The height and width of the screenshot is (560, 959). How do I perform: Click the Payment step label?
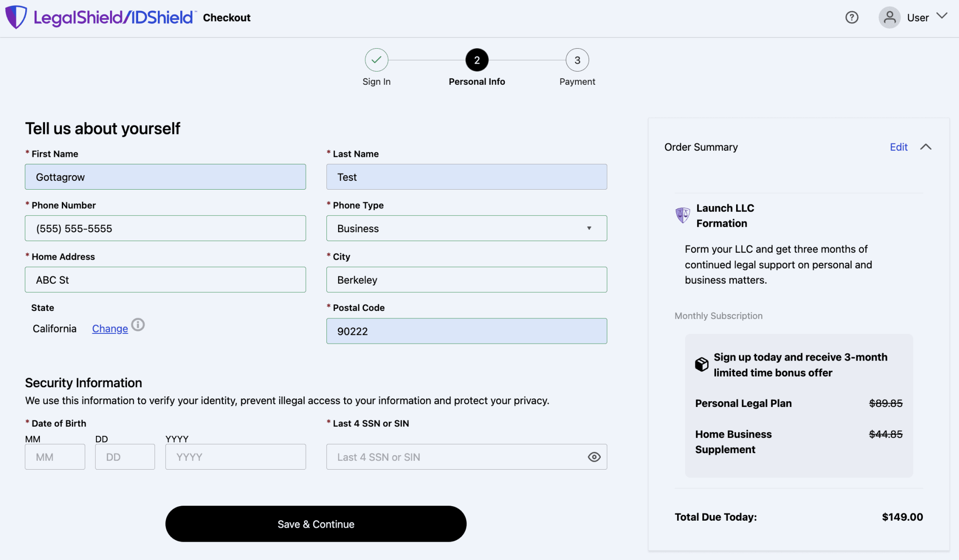(577, 81)
